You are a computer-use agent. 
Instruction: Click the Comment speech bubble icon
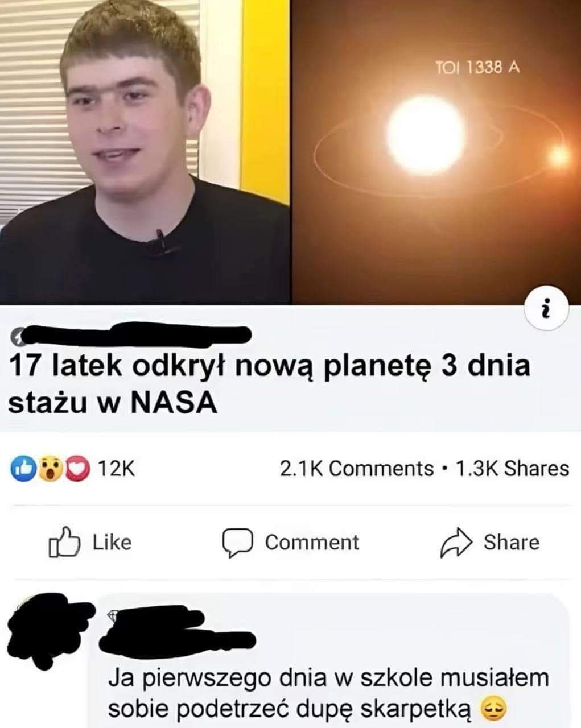point(237,543)
